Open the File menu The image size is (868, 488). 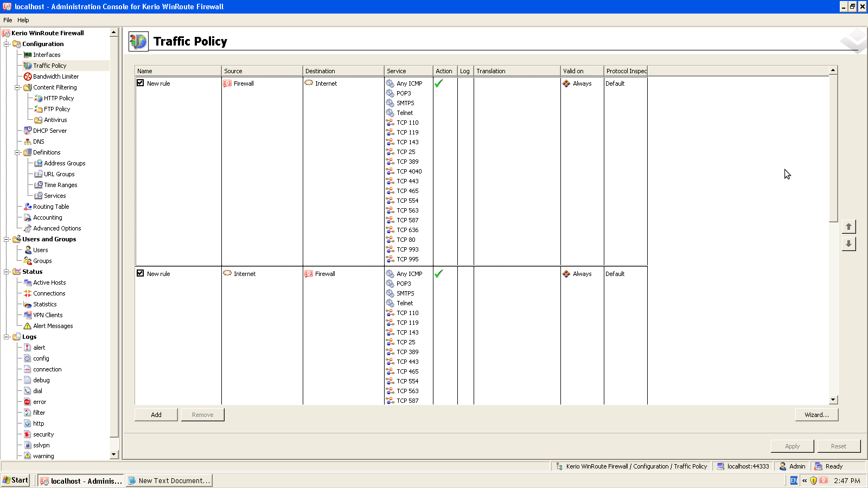click(x=8, y=20)
